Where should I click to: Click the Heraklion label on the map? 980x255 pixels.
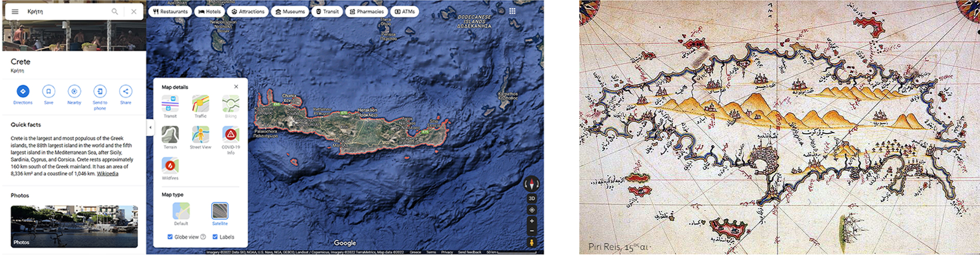tap(367, 112)
